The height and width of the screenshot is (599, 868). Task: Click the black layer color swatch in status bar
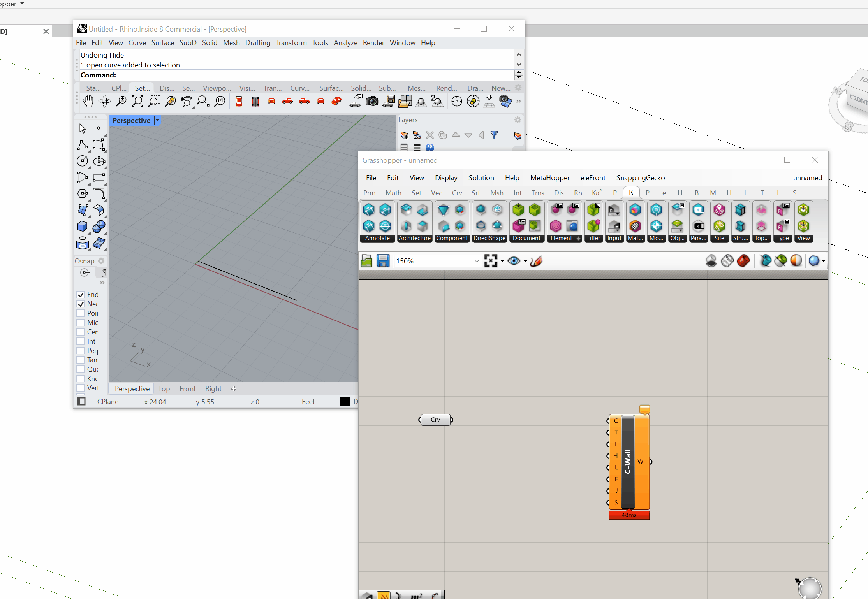pos(345,402)
